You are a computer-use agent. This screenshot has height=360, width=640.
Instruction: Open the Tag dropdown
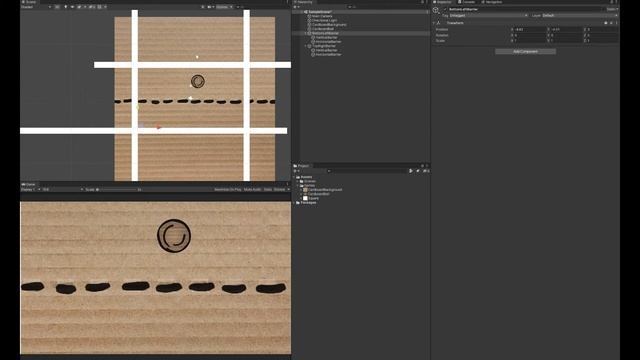[x=488, y=16]
